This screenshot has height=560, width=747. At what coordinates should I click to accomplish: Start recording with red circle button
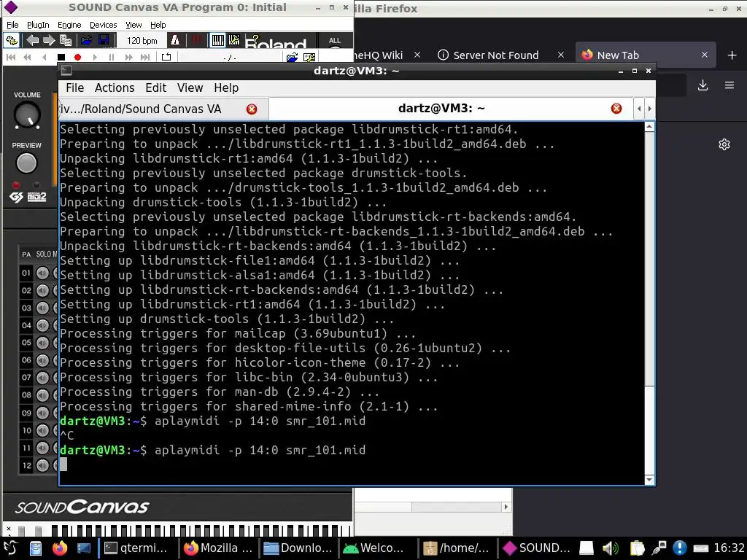pos(77,57)
